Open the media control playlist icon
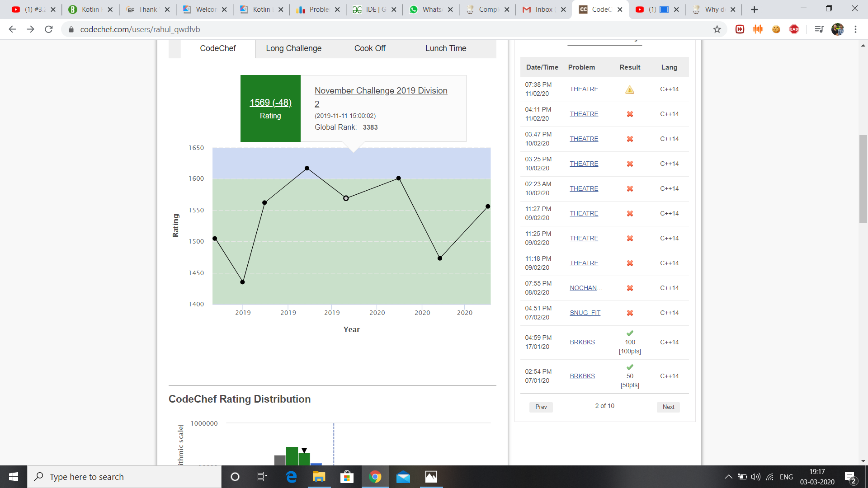Image resolution: width=868 pixels, height=488 pixels. [x=819, y=29]
